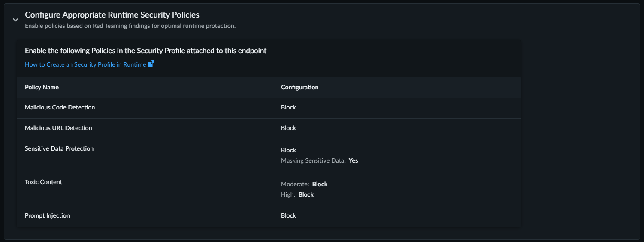Click the external link icon beside the Runtime link
This screenshot has width=644, height=242.
point(151,64)
